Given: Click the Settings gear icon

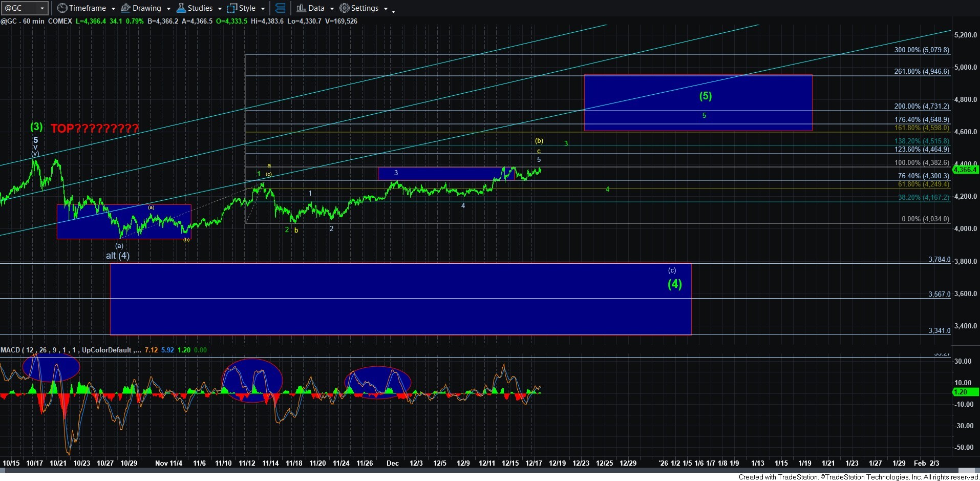Looking at the screenshot, I should [x=345, y=8].
